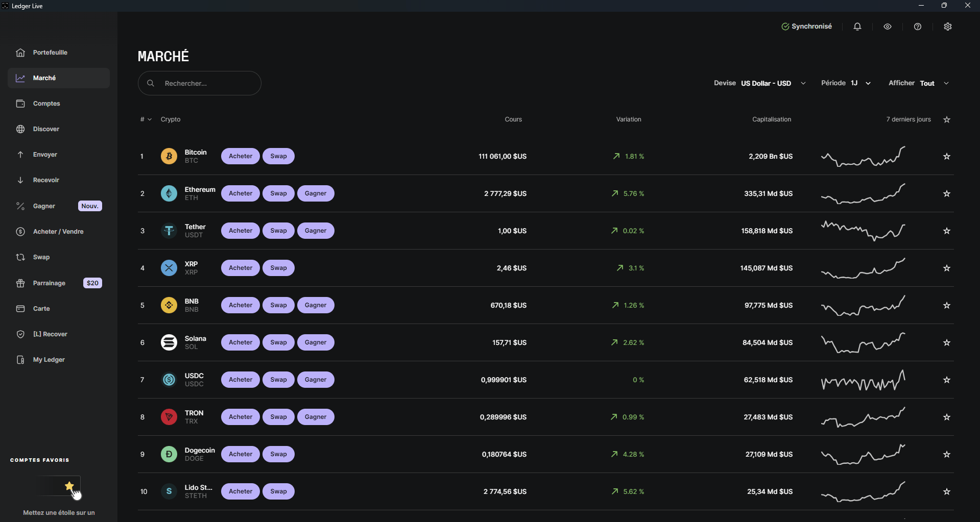Click Bitcoin price 111 061,00 $US

(503, 156)
